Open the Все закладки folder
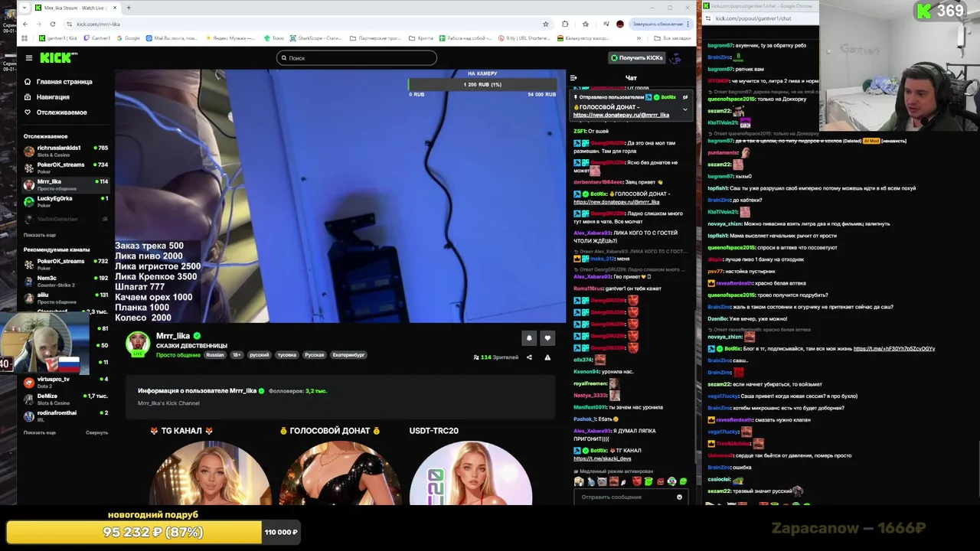Screen dimensions: 980x551 click(672, 38)
